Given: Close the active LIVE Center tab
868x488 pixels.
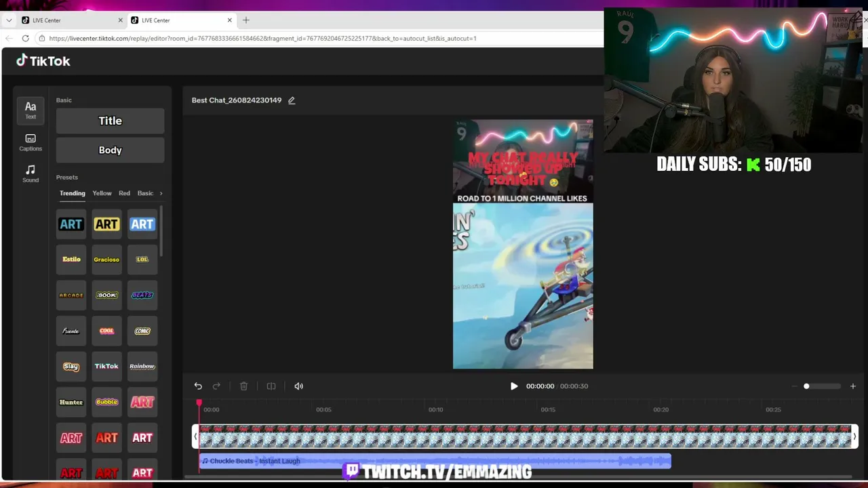Looking at the screenshot, I should (229, 20).
